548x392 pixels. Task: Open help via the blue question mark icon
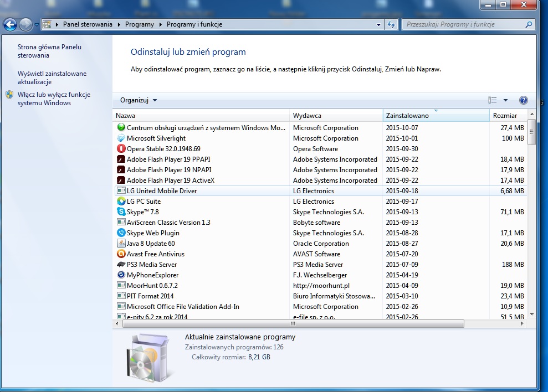523,100
